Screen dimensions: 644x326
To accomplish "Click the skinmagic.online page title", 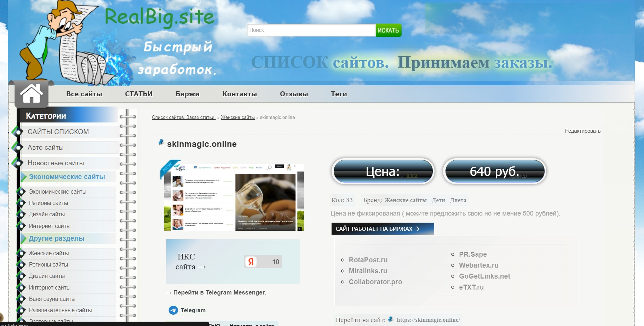I will (202, 144).
